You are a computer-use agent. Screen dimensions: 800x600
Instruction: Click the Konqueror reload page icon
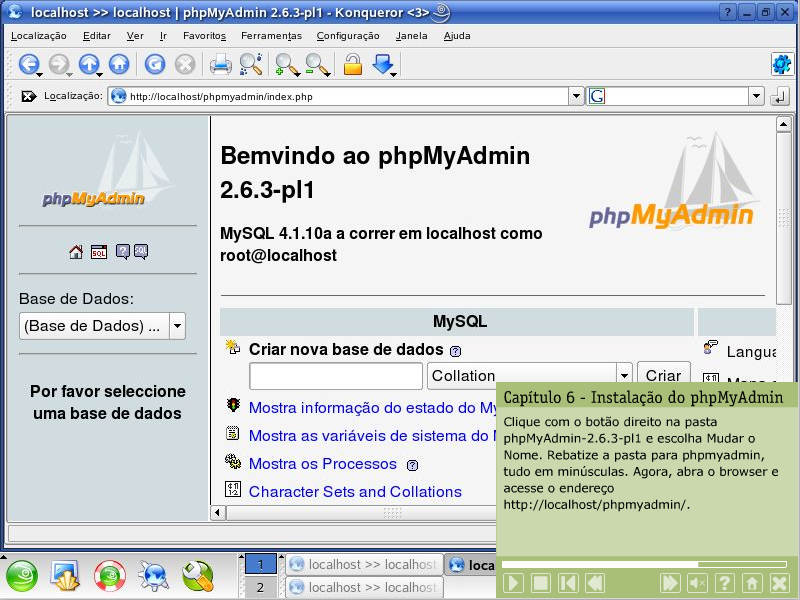coord(154,65)
